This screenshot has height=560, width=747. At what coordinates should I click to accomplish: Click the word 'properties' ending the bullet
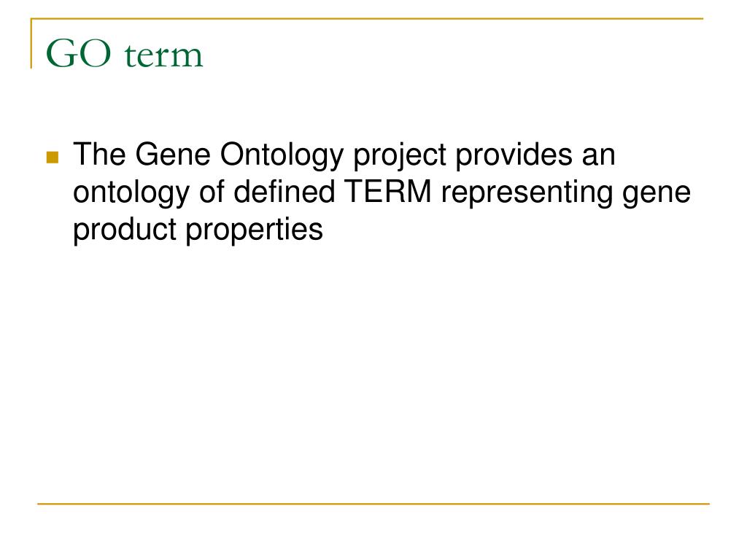pos(254,231)
